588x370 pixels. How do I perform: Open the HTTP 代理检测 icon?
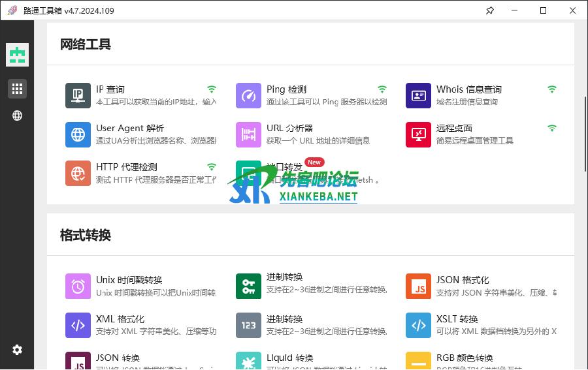(78, 173)
